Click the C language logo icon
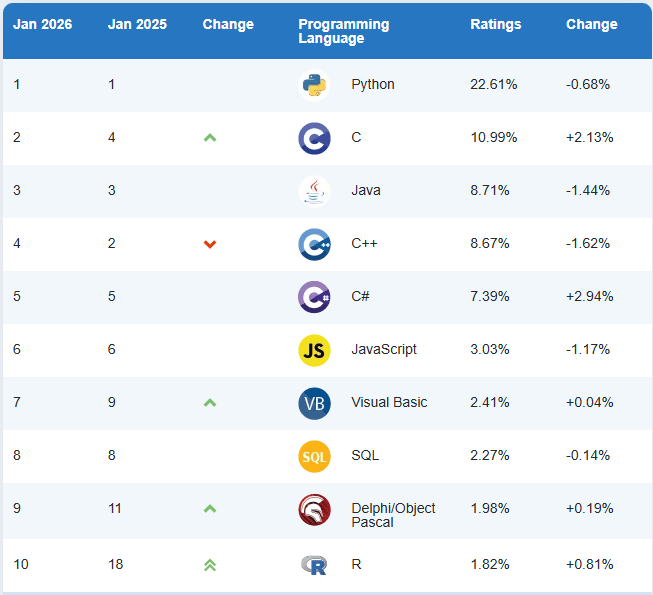Viewport: 653px width, 595px height. click(314, 138)
